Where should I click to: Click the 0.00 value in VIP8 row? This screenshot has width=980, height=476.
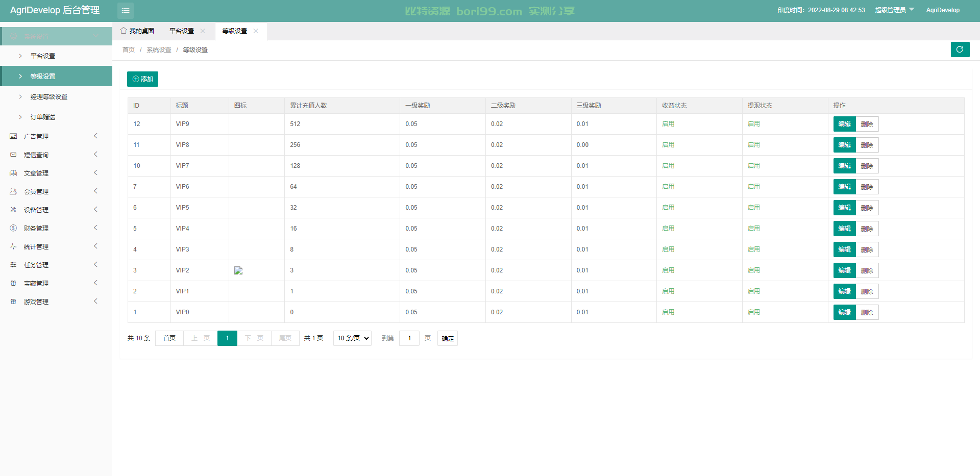(x=582, y=145)
